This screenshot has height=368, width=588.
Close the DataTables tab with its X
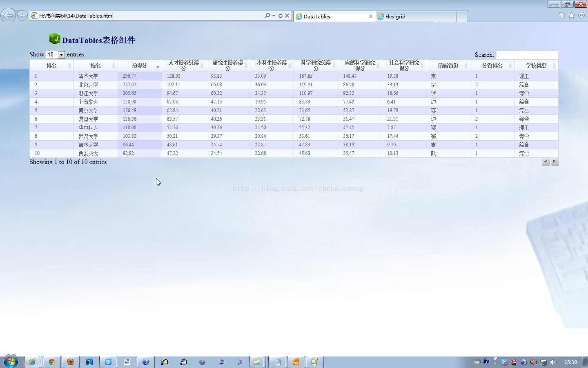370,16
